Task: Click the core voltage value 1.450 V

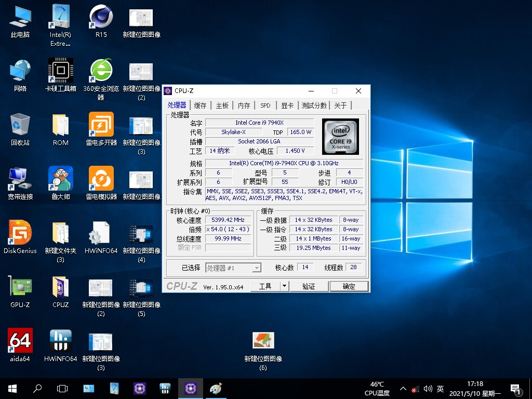Action: pos(295,151)
